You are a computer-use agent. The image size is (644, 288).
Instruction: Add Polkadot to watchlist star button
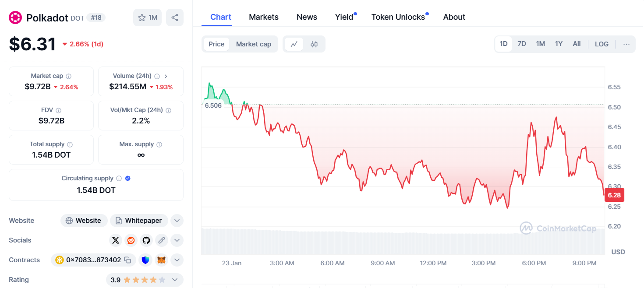click(148, 18)
